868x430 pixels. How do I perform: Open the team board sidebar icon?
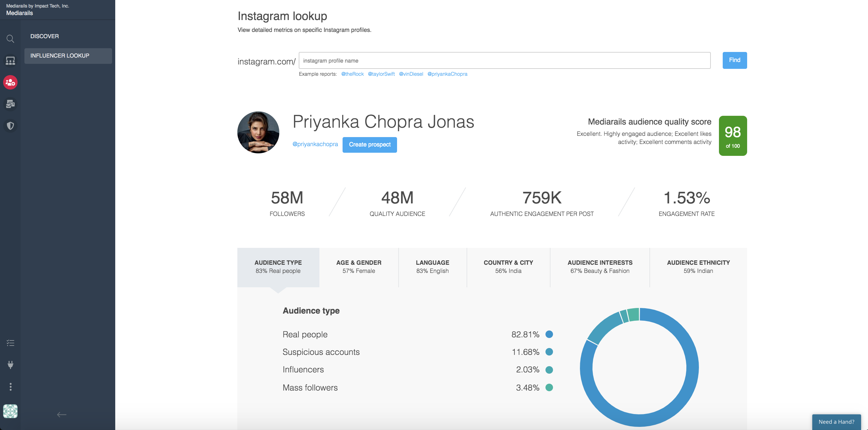tap(10, 61)
